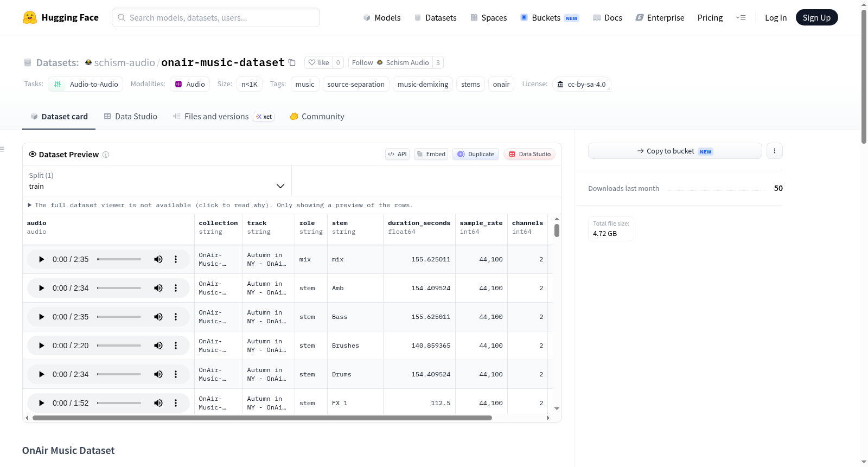Image resolution: width=868 pixels, height=467 pixels.
Task: Play the FX 1 stem audio
Action: pyautogui.click(x=41, y=403)
